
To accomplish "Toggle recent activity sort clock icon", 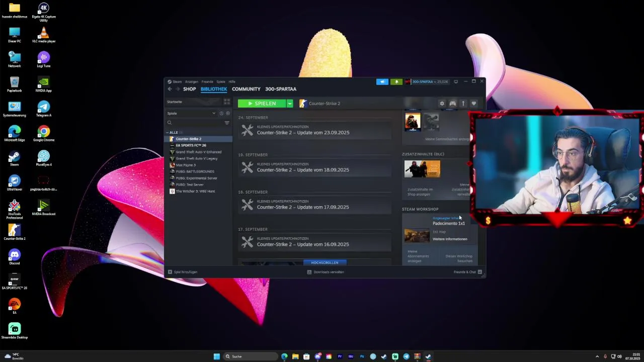I will [x=221, y=113].
